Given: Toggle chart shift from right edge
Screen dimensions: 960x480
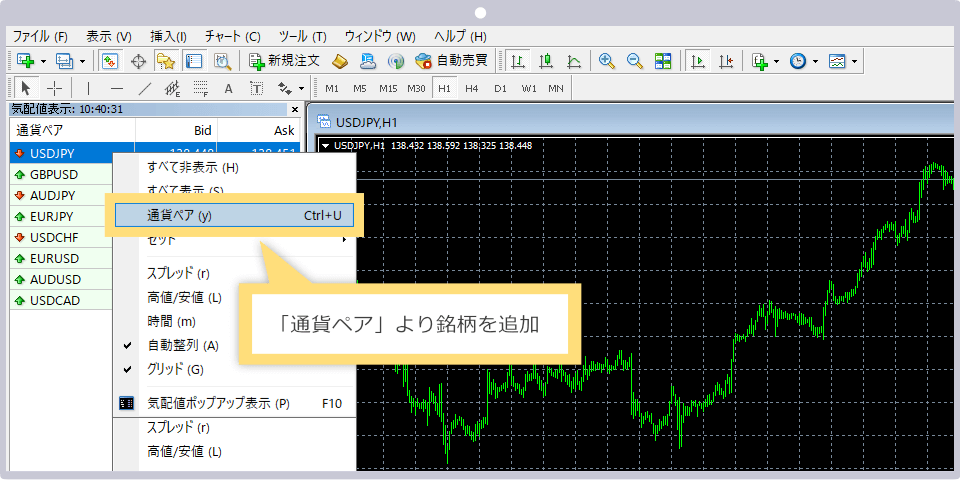Looking at the screenshot, I should pos(726,61).
